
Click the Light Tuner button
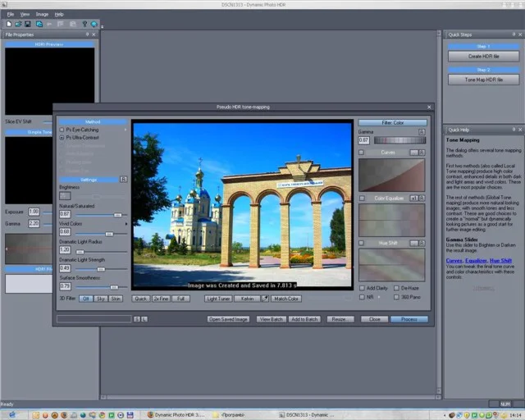coord(218,299)
